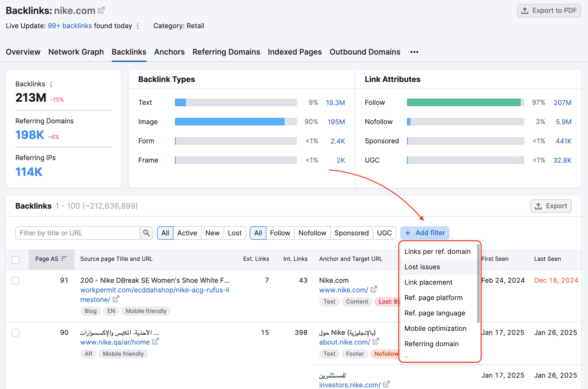Open investors.nike.com via its external link icon
Screen dimensions: 588x389
click(x=386, y=384)
